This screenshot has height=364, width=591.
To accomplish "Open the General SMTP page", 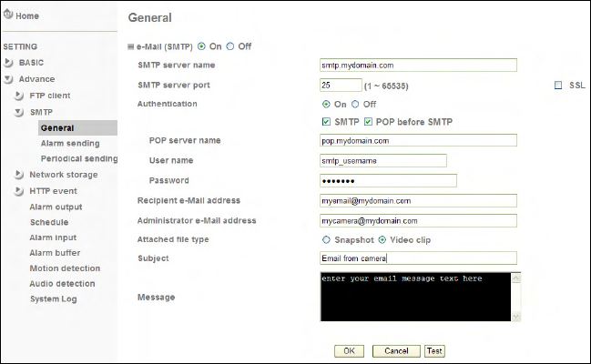I will [77, 128].
